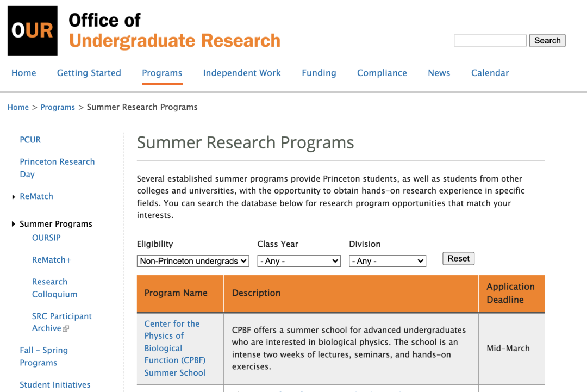This screenshot has width=587, height=392.
Task: Open the ReMatch sidebar link
Action: tap(36, 196)
